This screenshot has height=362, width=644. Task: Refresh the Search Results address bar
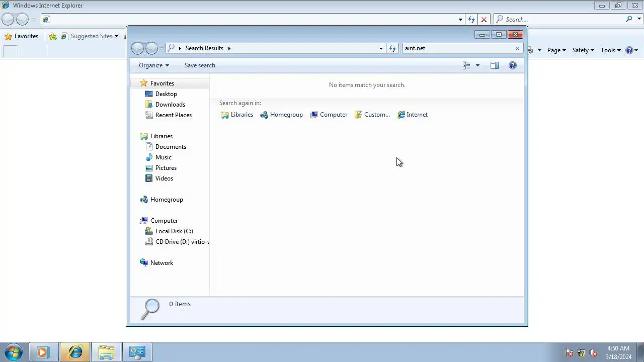click(393, 48)
